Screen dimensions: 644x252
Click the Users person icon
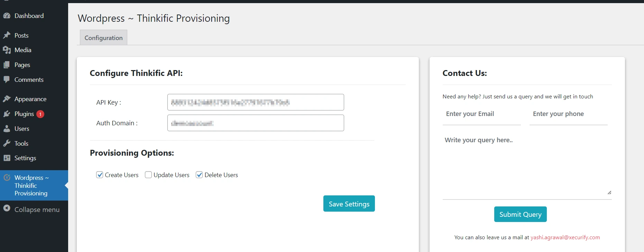pos(7,129)
